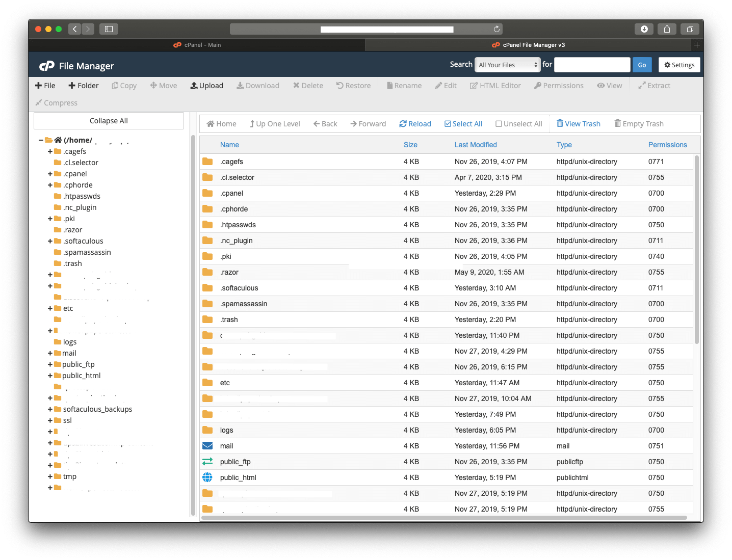The height and width of the screenshot is (560, 732).
Task: Sort by Type column header
Action: click(x=564, y=145)
